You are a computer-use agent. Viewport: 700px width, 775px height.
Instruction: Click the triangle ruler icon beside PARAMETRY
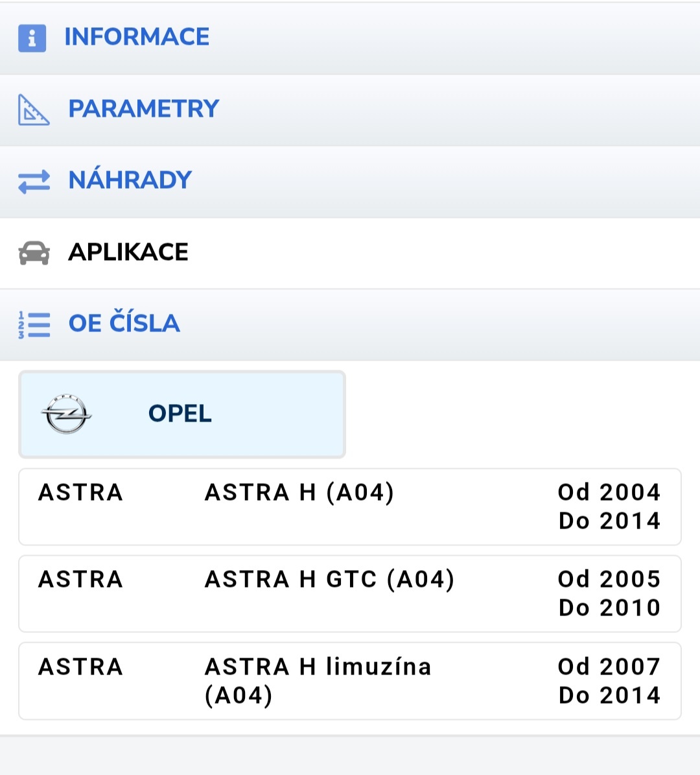click(x=33, y=110)
